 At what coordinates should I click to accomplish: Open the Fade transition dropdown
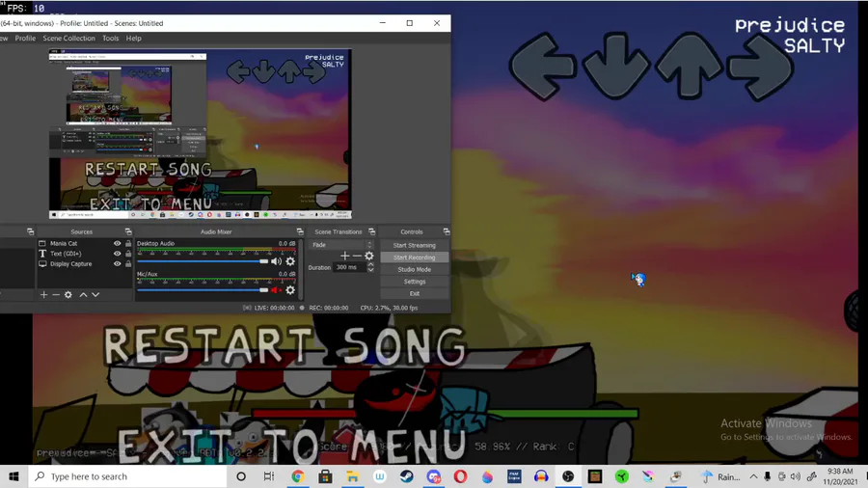pyautogui.click(x=341, y=245)
